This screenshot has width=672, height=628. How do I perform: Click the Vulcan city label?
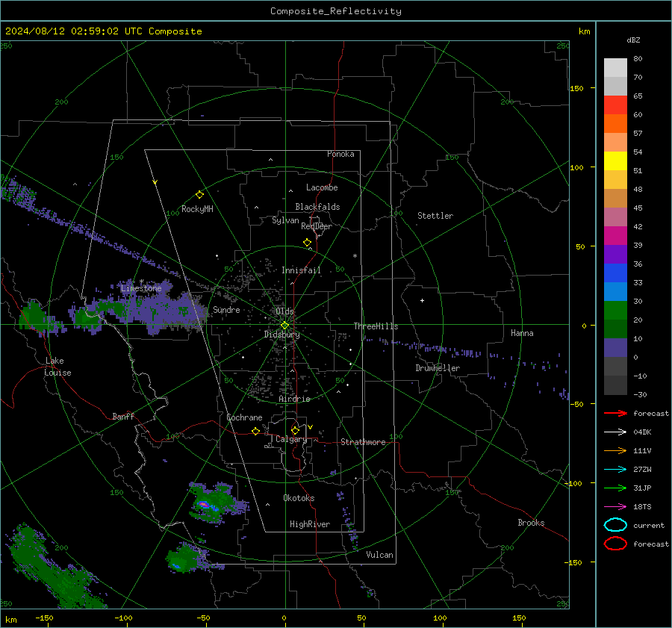coord(380,555)
